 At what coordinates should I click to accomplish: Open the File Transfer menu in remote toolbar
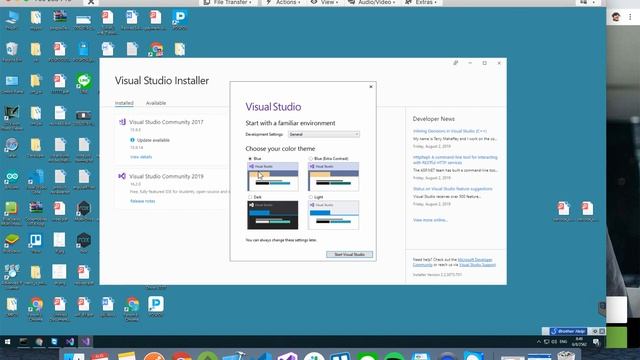(x=228, y=2)
